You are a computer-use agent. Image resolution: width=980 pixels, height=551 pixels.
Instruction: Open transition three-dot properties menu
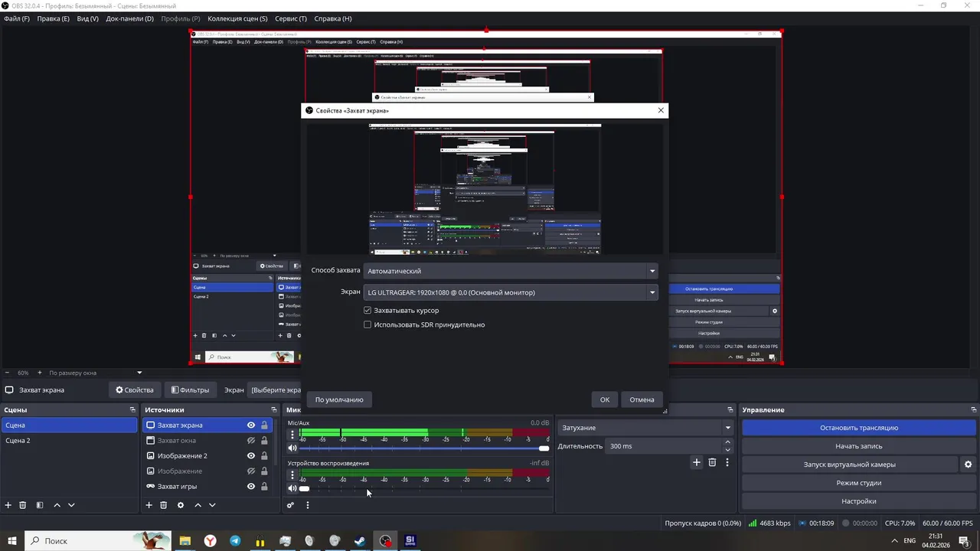click(727, 462)
